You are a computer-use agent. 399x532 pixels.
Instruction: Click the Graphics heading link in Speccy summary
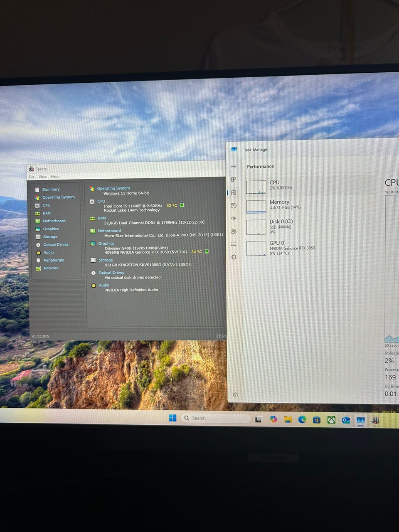(106, 244)
